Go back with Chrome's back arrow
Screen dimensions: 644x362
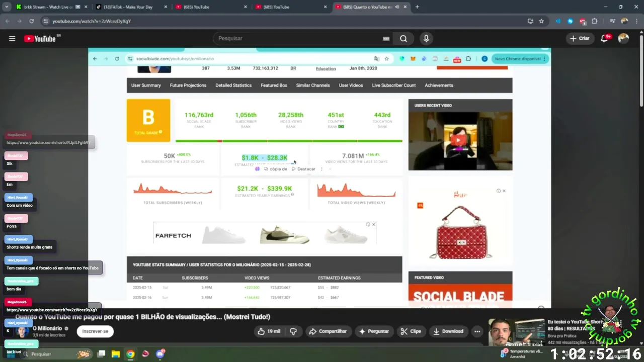pyautogui.click(x=8, y=21)
